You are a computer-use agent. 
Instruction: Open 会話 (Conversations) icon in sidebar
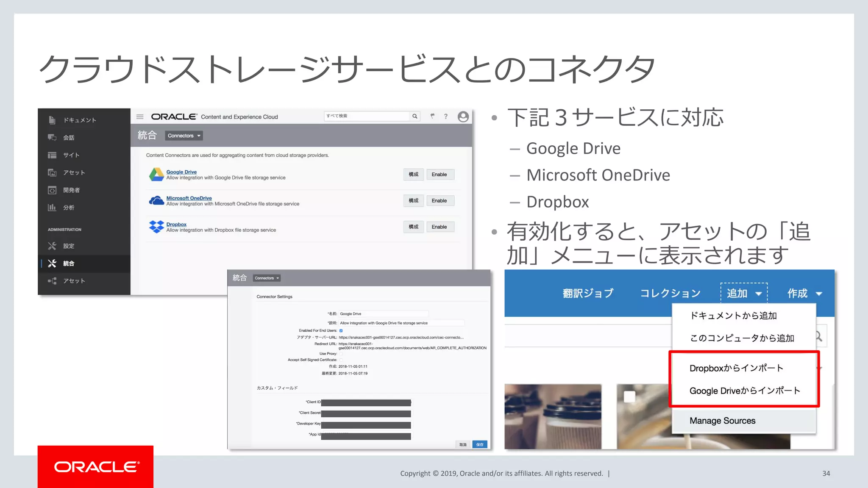[52, 138]
